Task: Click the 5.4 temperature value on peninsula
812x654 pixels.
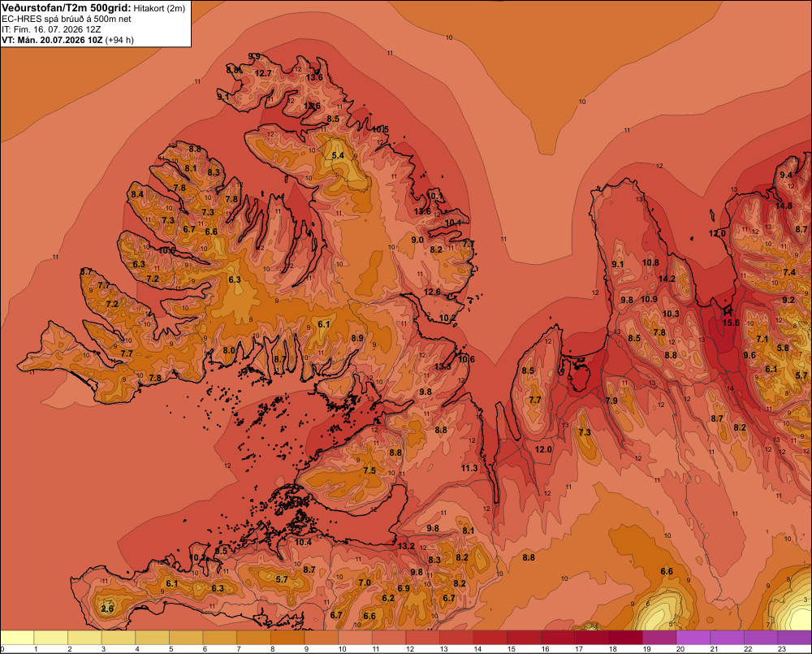Action: tap(338, 155)
